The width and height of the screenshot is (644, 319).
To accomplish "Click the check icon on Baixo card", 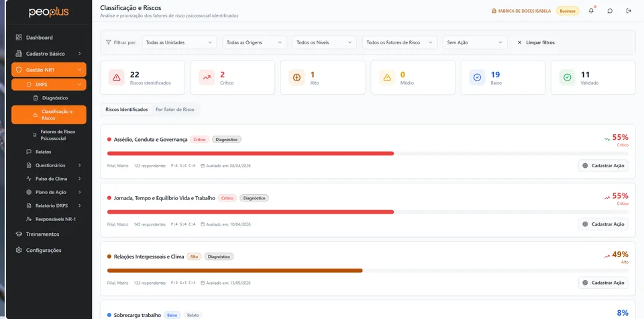I will pos(477,77).
